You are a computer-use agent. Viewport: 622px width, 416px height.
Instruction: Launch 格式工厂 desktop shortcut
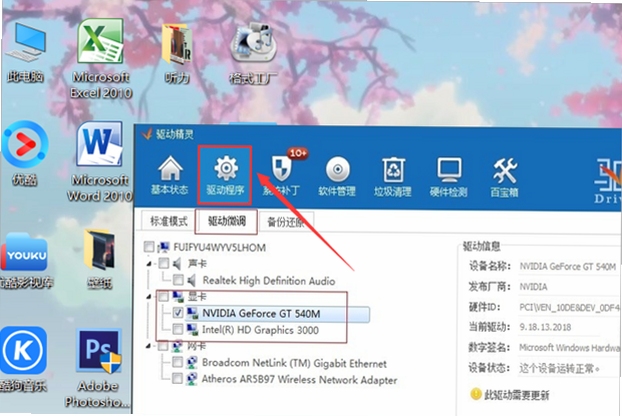click(253, 54)
